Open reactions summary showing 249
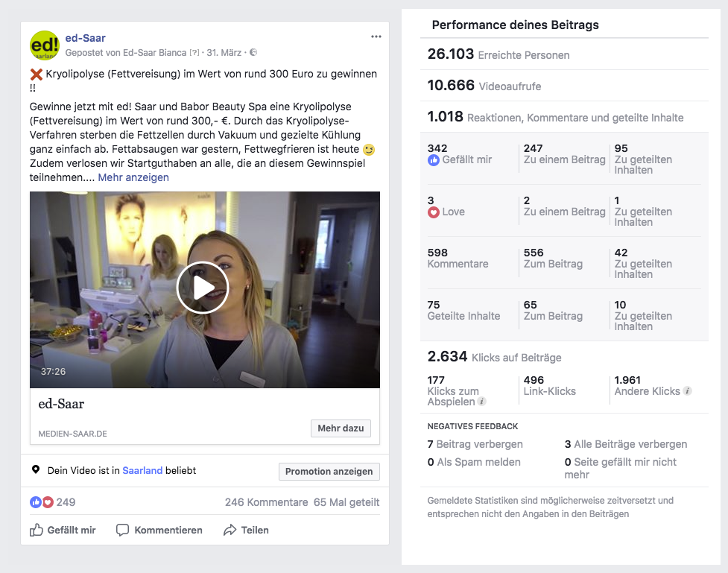 52,502
